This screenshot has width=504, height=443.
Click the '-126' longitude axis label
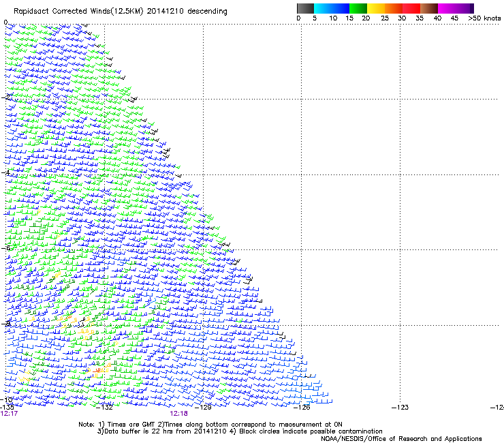pos(302,408)
